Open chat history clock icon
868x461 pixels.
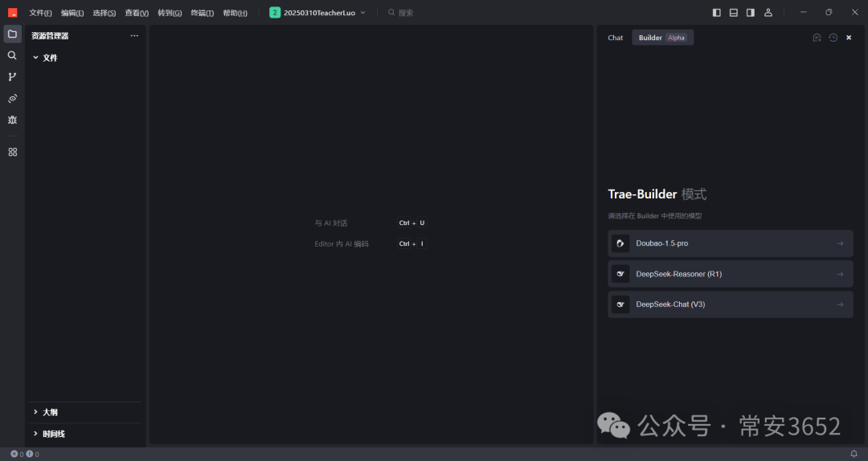pos(833,38)
